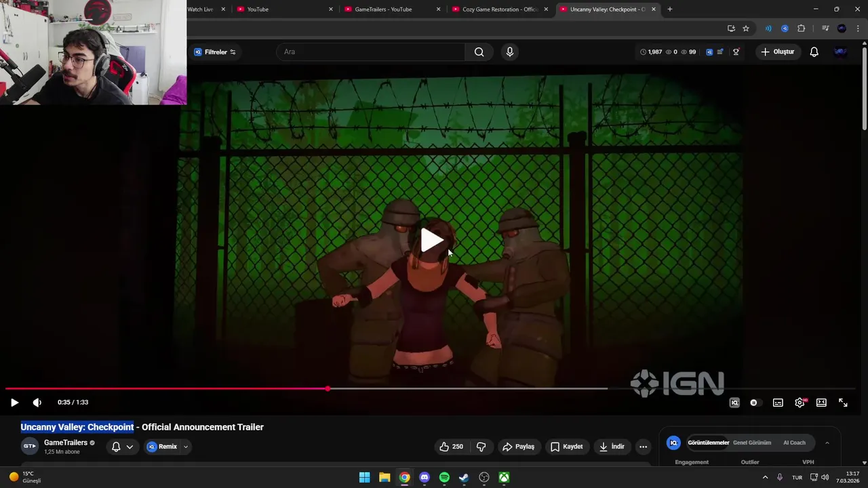Click the search magnifier icon
The width and height of the screenshot is (868, 488).
(479, 52)
